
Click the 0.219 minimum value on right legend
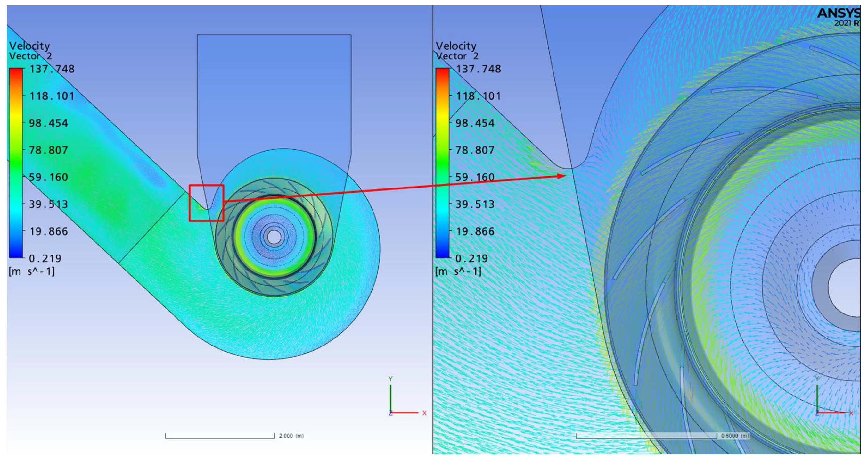pyautogui.click(x=471, y=258)
